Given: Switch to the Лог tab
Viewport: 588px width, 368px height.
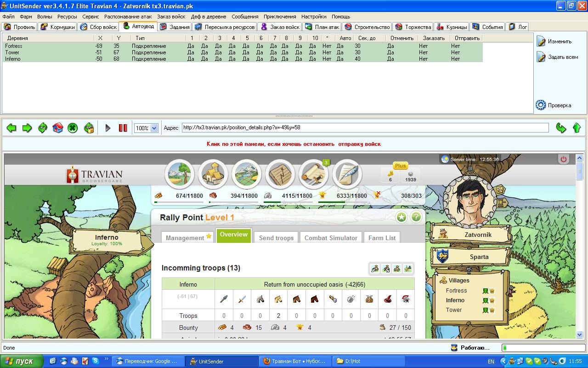Looking at the screenshot, I should click(518, 27).
